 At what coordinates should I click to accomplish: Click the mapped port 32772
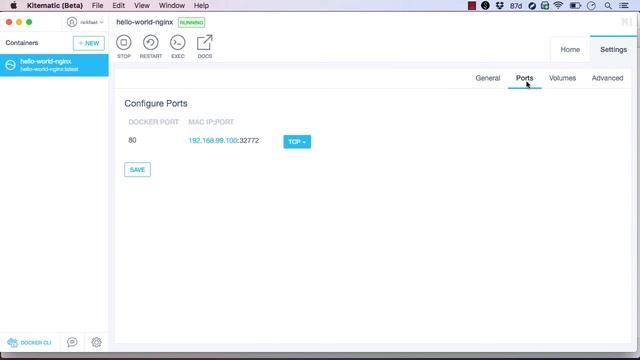(249, 140)
